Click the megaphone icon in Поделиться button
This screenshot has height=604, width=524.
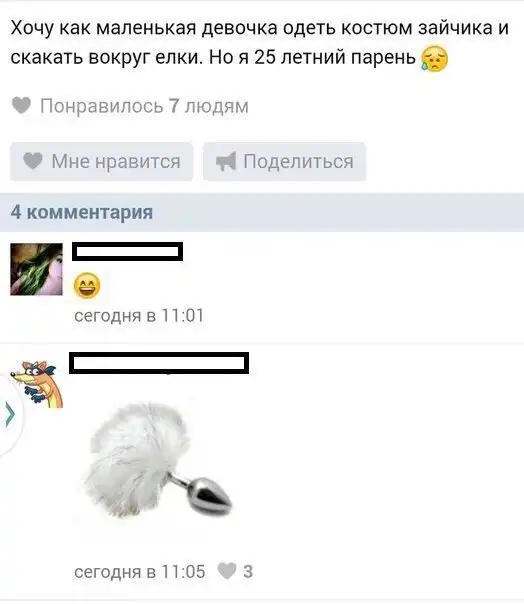(x=226, y=161)
